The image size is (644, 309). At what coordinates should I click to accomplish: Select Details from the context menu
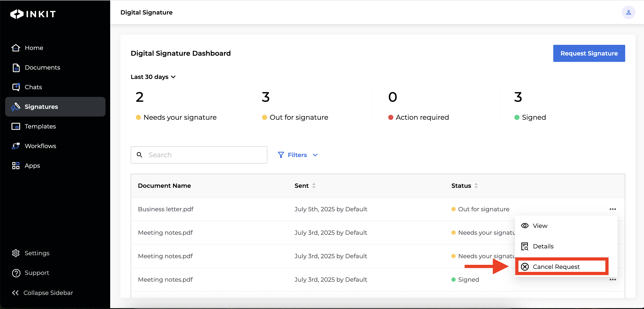pyautogui.click(x=566, y=246)
